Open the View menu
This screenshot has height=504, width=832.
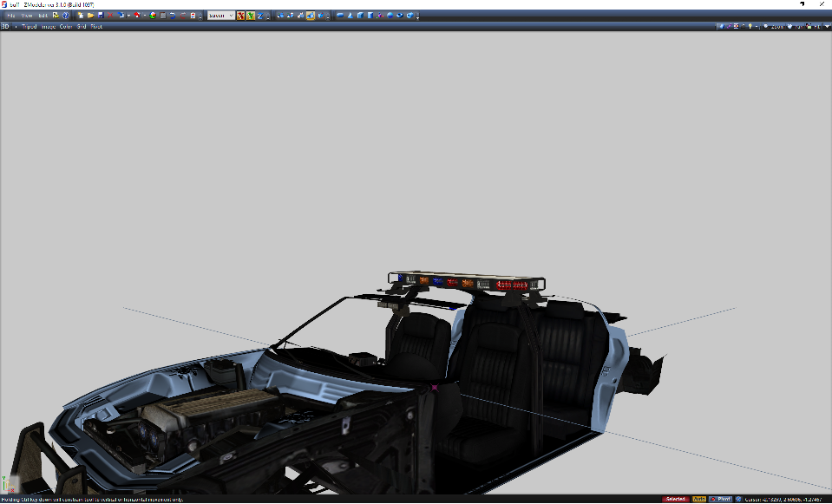pyautogui.click(x=27, y=16)
